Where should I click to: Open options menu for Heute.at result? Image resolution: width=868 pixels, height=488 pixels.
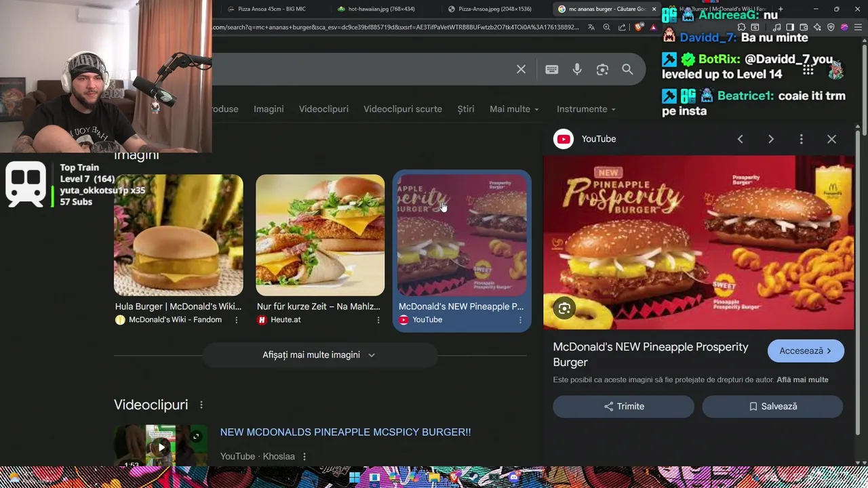point(378,320)
